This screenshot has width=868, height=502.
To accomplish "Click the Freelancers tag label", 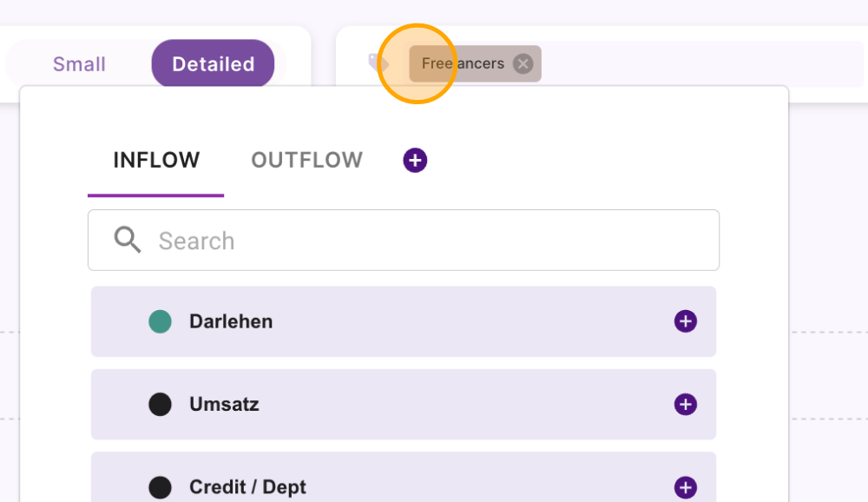I will point(463,63).
